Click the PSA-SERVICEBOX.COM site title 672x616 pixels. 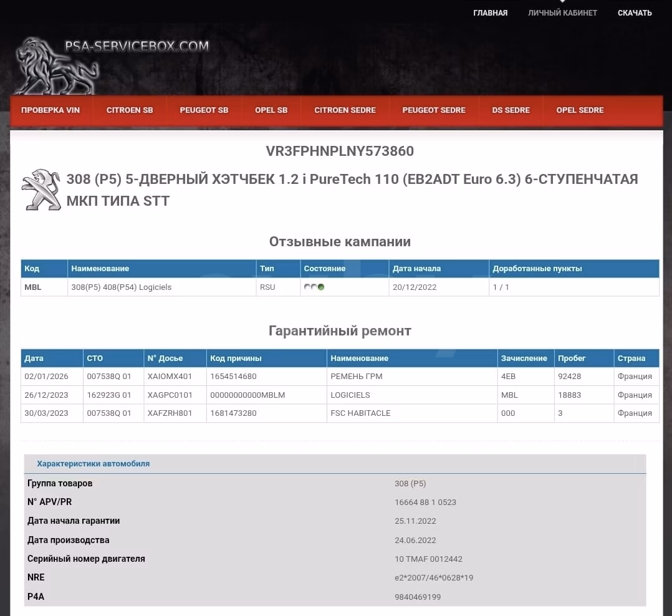(x=137, y=46)
